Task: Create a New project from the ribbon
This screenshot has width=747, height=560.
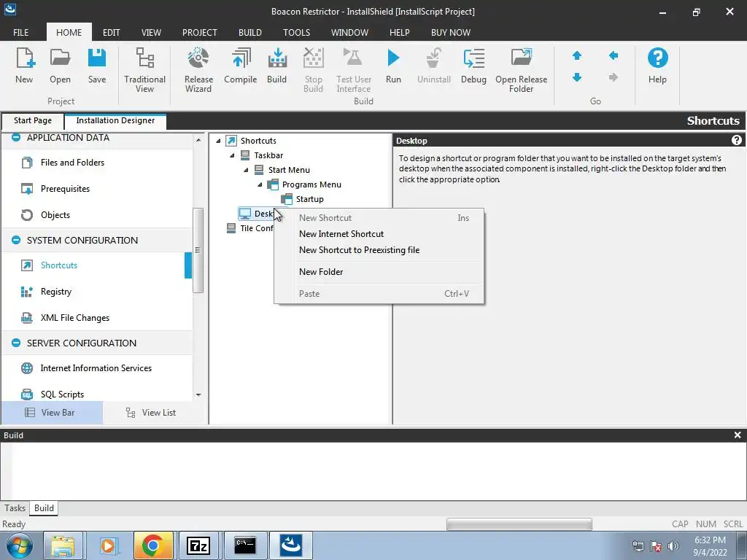Action: point(24,66)
